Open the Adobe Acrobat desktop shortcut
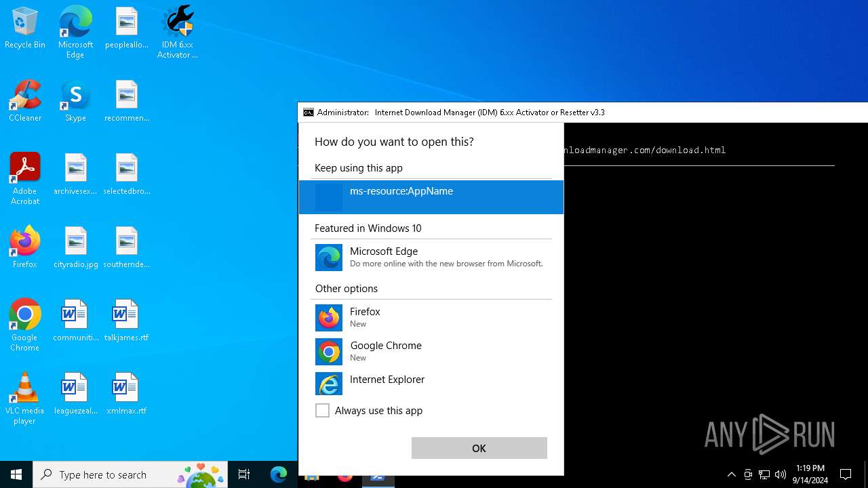868x488 pixels. coord(25,179)
